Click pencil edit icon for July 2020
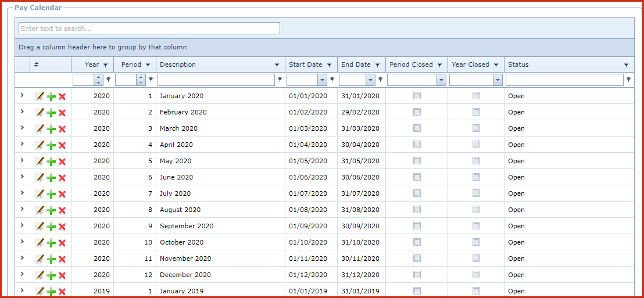 coord(40,194)
